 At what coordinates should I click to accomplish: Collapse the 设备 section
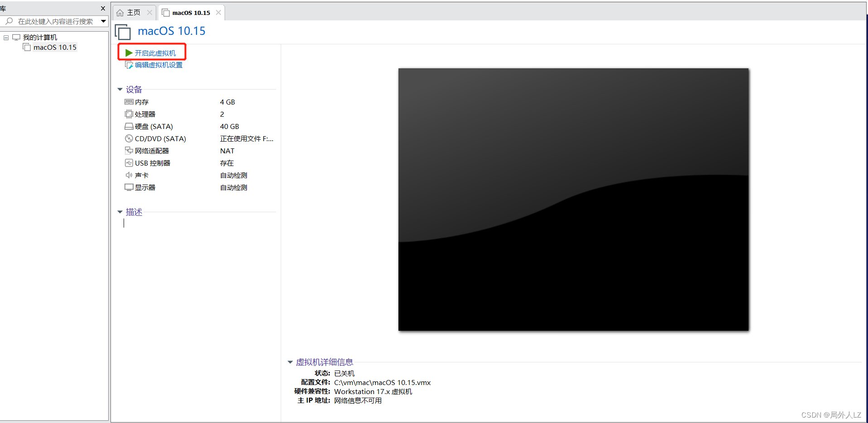pos(120,90)
